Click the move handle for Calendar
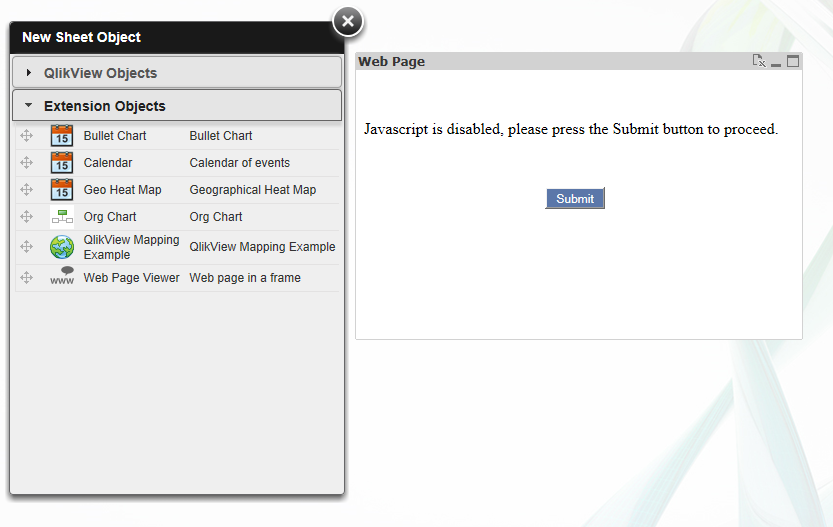This screenshot has width=833, height=527. click(27, 163)
